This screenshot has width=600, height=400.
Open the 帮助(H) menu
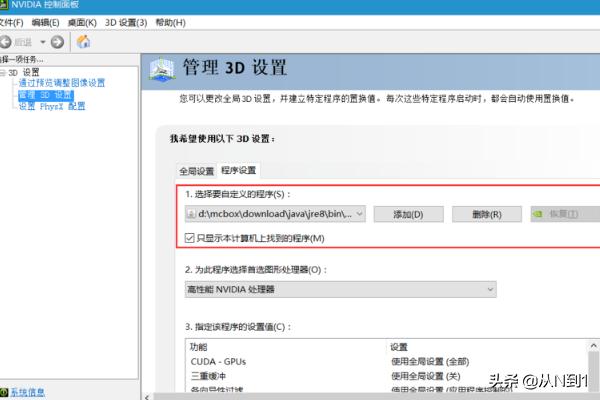click(x=170, y=23)
